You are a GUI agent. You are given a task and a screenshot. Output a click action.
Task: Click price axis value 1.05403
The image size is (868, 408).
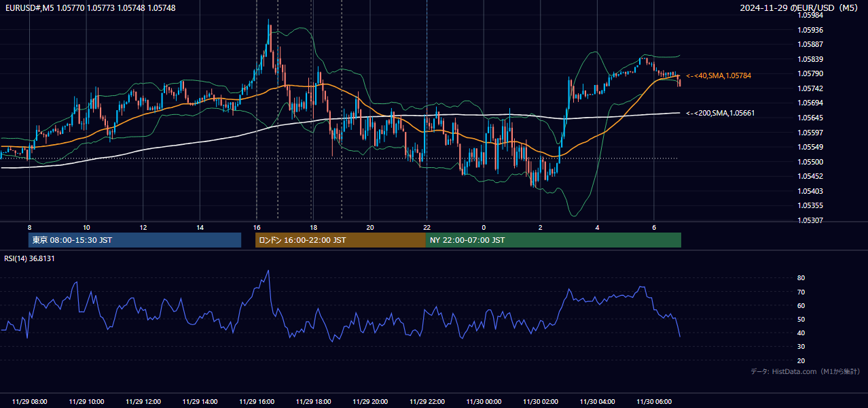pos(810,191)
